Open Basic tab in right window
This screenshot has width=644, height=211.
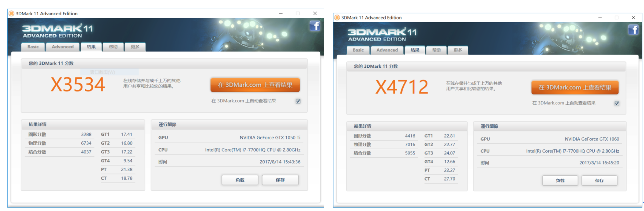pyautogui.click(x=358, y=50)
